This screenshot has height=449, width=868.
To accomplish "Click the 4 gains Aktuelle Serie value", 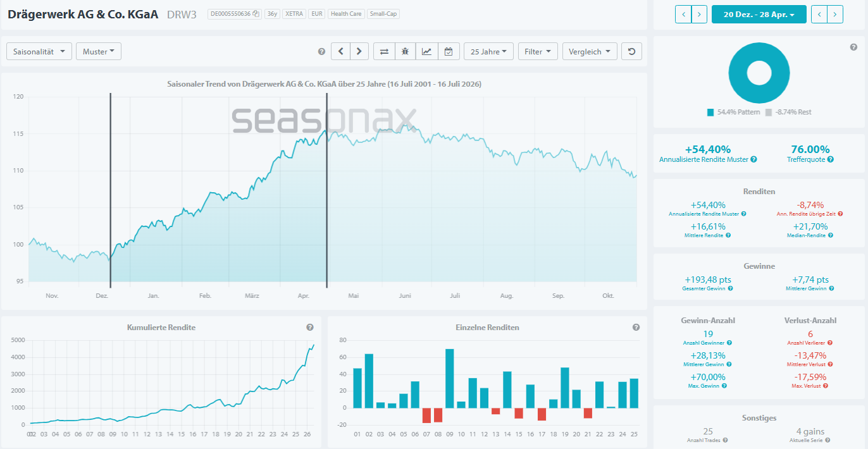I will click(810, 431).
